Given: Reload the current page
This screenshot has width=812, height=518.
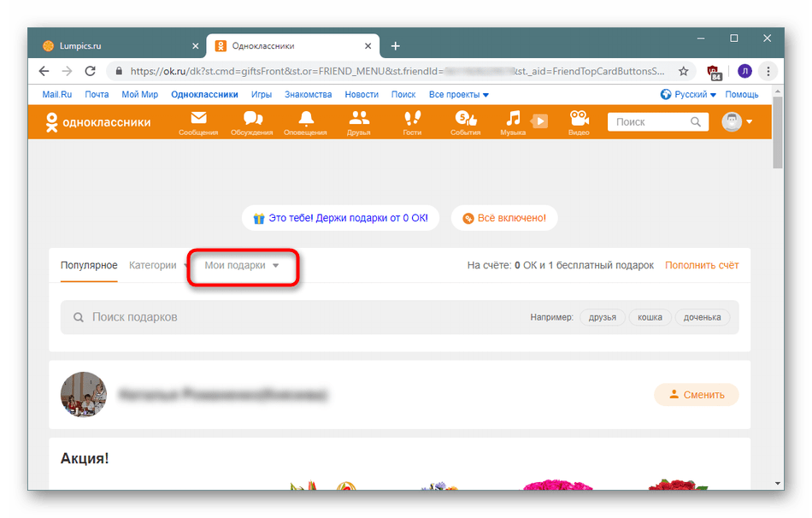Looking at the screenshot, I should point(90,71).
